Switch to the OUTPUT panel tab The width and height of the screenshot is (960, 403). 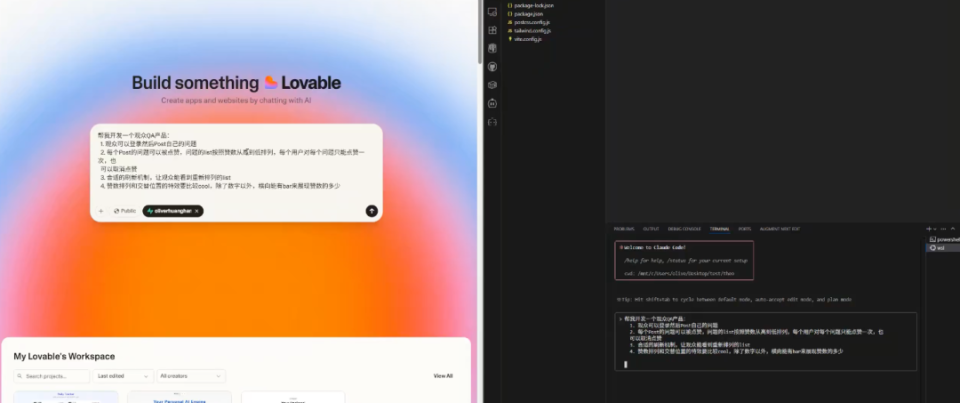tap(651, 229)
